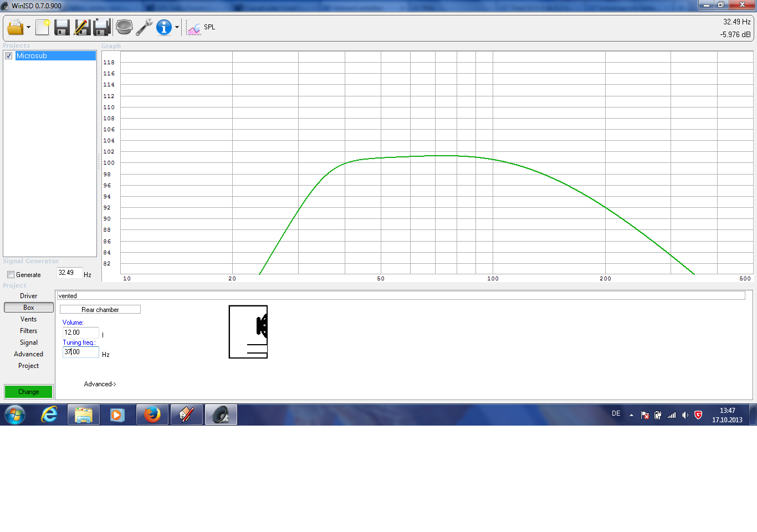Switch to the pencil app on the taskbar
This screenshot has height=532, width=757.
(187, 415)
